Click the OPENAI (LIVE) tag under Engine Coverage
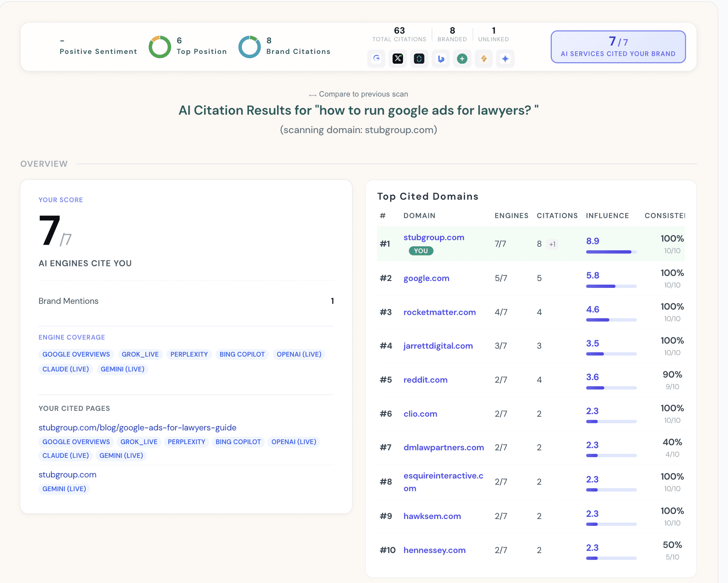Image resolution: width=728 pixels, height=583 pixels. pos(299,354)
